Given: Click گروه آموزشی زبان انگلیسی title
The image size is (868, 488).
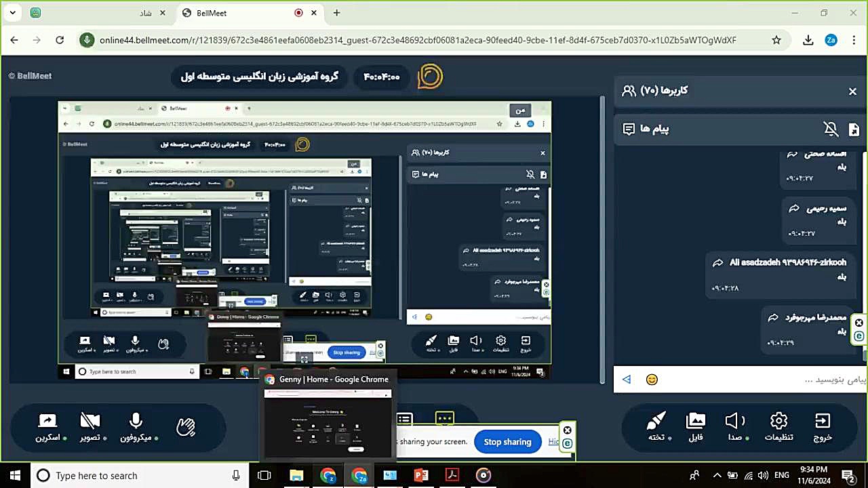Looking at the screenshot, I should point(260,77).
